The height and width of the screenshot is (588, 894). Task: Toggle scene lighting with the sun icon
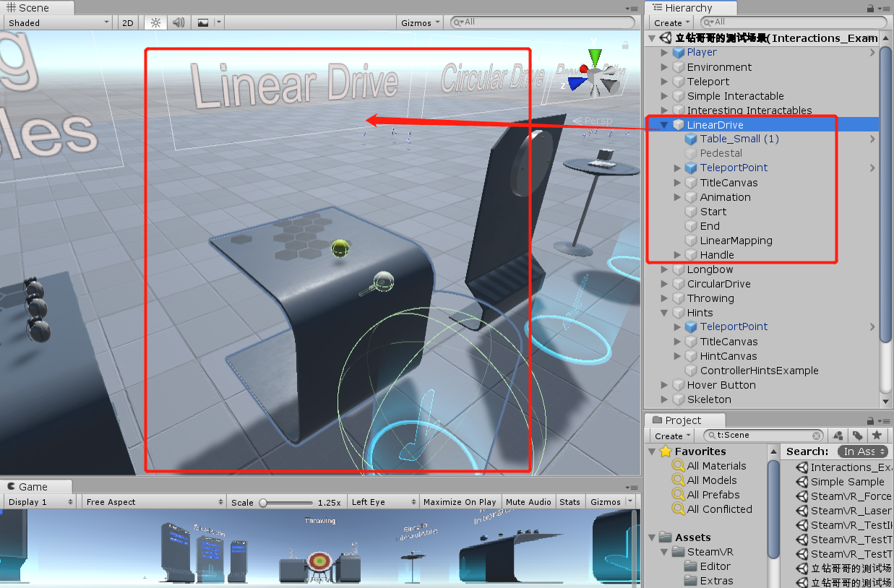coord(154,22)
